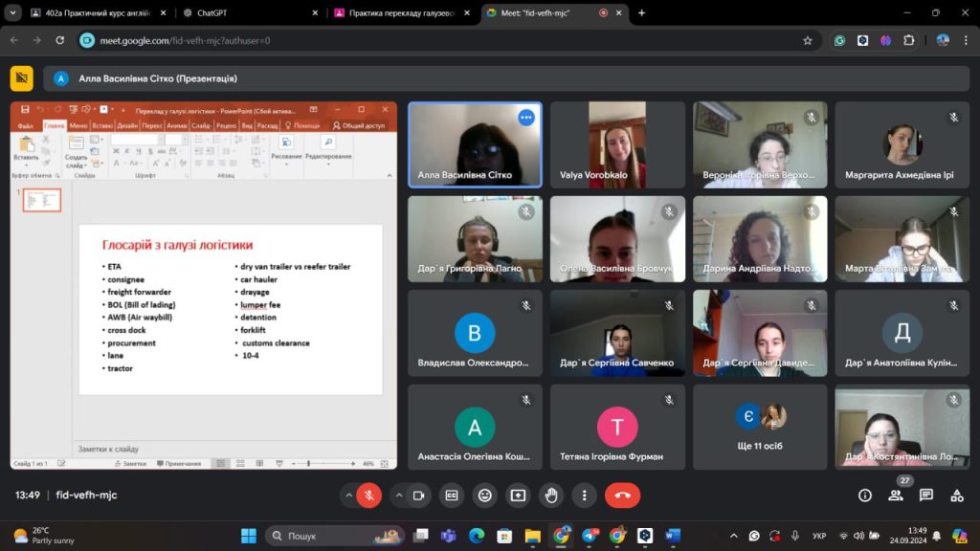Open meeting details info icon

(x=865, y=496)
